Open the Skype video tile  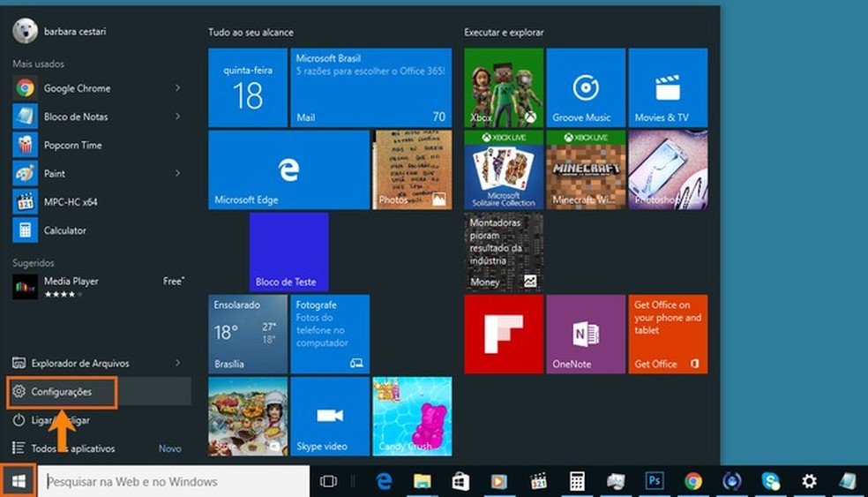(330, 416)
